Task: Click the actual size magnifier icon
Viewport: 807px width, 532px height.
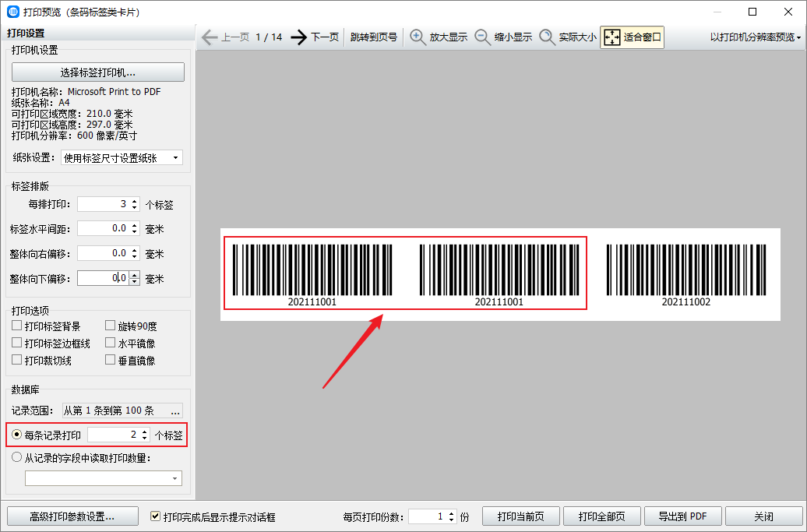Action: pyautogui.click(x=548, y=37)
